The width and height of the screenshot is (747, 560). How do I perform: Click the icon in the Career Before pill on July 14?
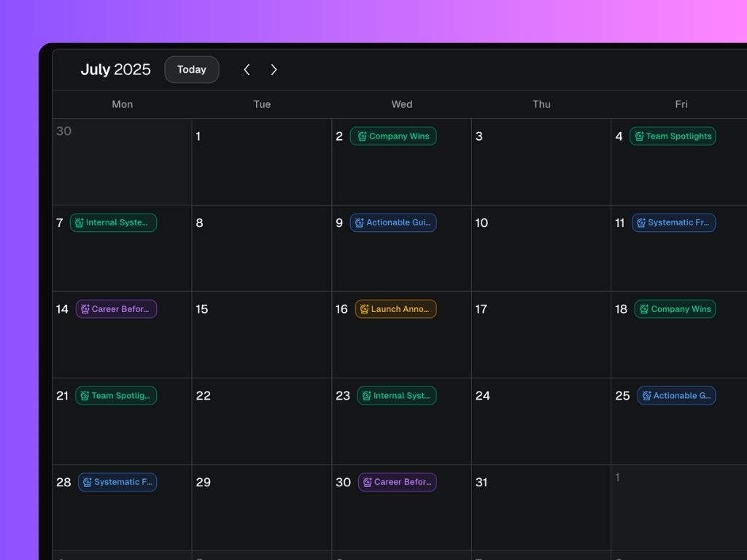86,308
